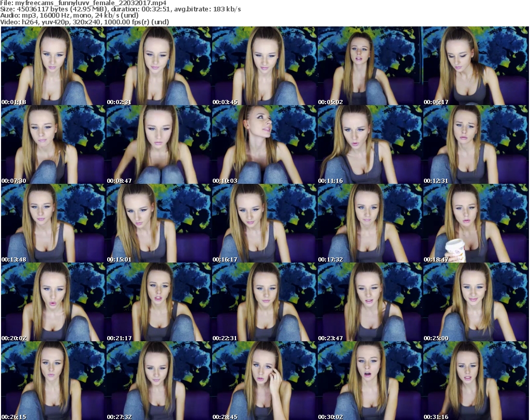
Task: Select the thumbnail stamped 00:06:17
Action: coord(476,66)
